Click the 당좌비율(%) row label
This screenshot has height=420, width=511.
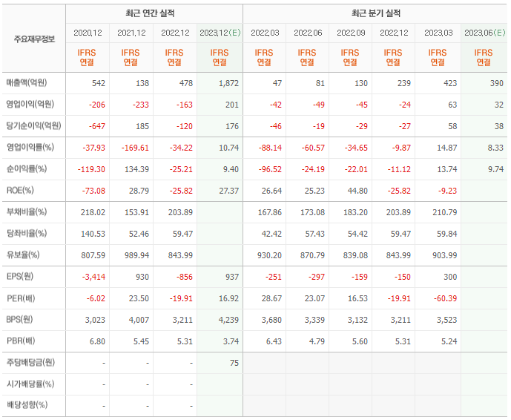pos(27,234)
